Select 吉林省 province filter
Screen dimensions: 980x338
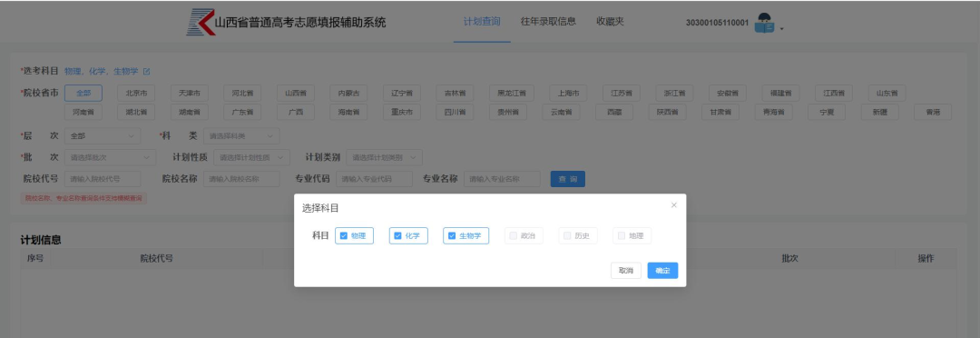455,94
